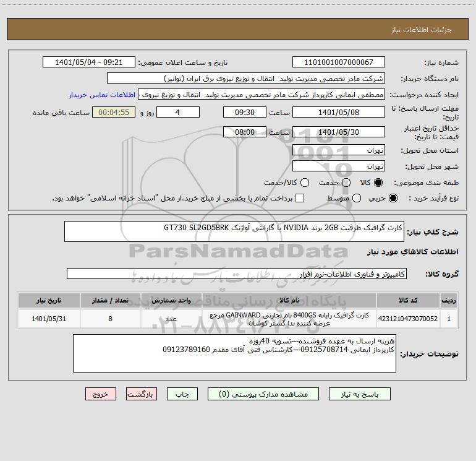Click the شماره نیاز field 1101001007000067
The width and height of the screenshot is (476, 461).
pyautogui.click(x=339, y=62)
